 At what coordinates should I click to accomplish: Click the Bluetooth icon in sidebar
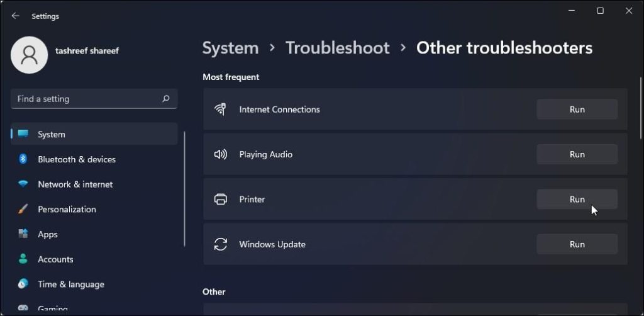pyautogui.click(x=23, y=159)
